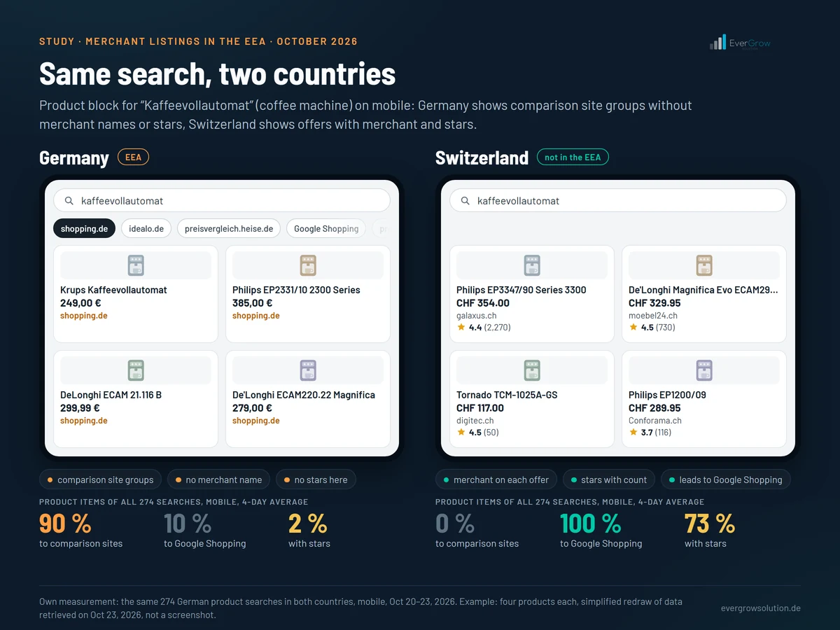Click the orange 90 % statistic
Viewport: 840px width, 630px height.
click(65, 524)
